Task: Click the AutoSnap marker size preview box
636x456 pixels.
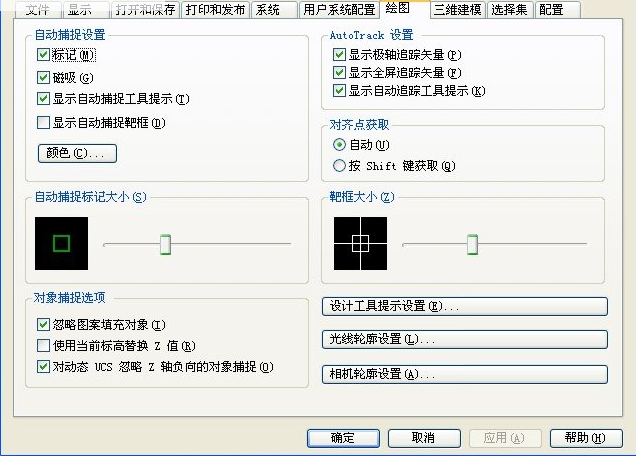Action: [61, 243]
